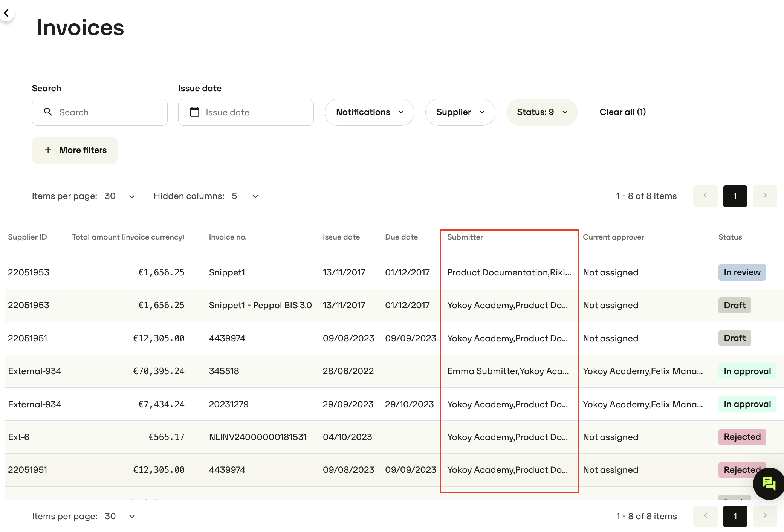Open invoice NLINV24000000181531
Image resolution: width=784 pixels, height=532 pixels.
click(x=258, y=437)
